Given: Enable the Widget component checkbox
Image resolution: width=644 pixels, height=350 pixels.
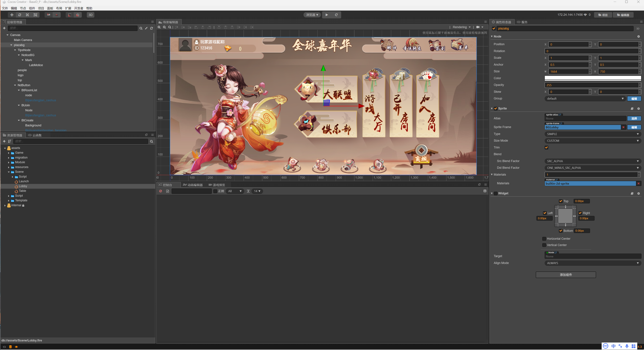Looking at the screenshot, I should pos(496,193).
